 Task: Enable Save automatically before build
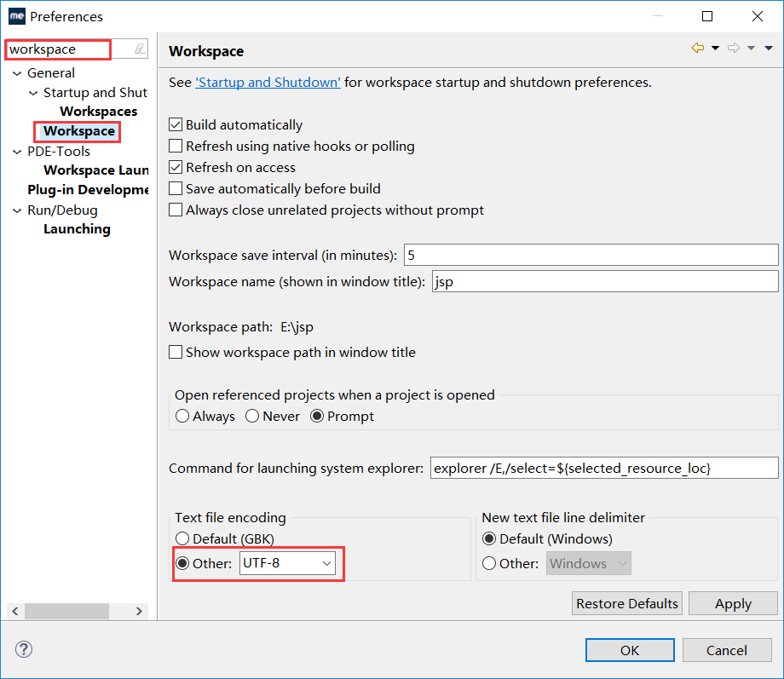(x=176, y=188)
